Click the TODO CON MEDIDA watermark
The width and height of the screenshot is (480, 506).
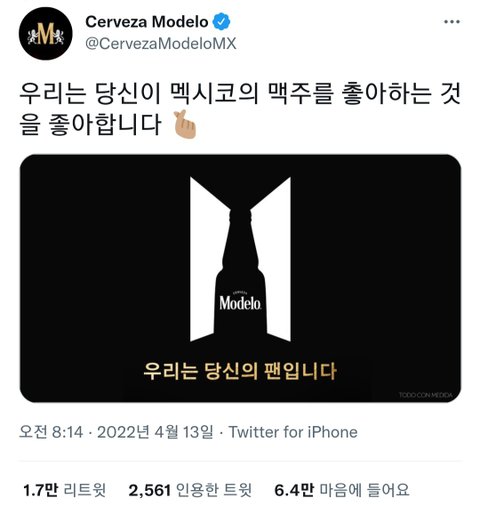pyautogui.click(x=426, y=395)
